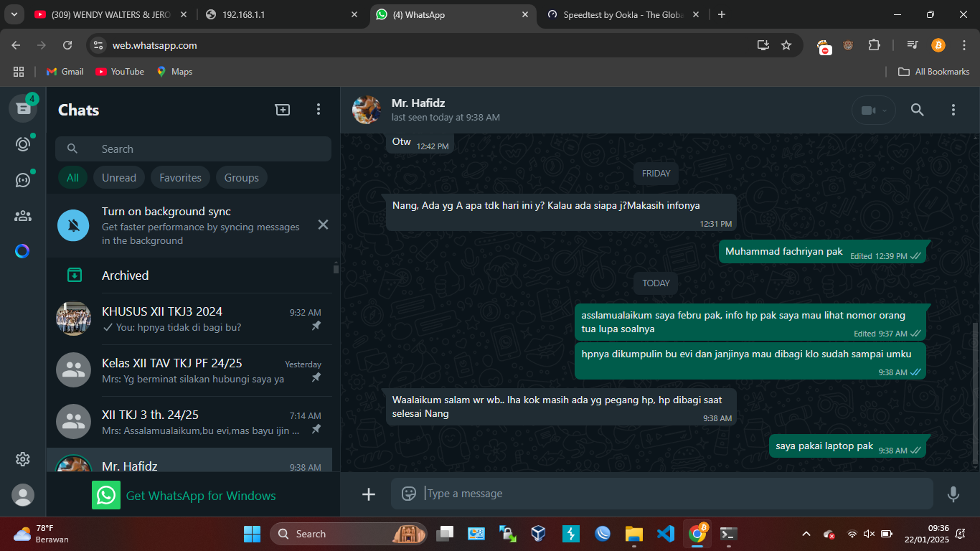
Task: Click the attach plus icon
Action: pyautogui.click(x=369, y=494)
